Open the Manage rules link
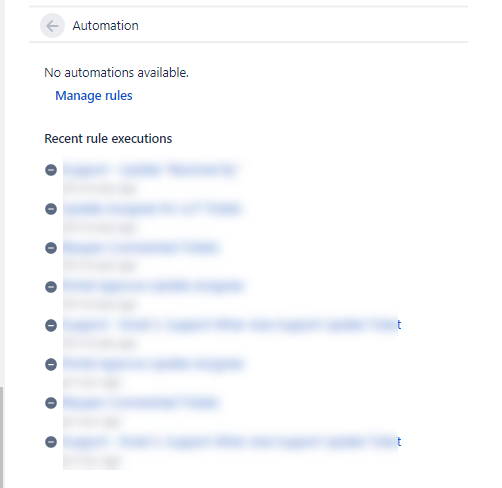Screen dimensions: 502x488 pyautogui.click(x=94, y=96)
